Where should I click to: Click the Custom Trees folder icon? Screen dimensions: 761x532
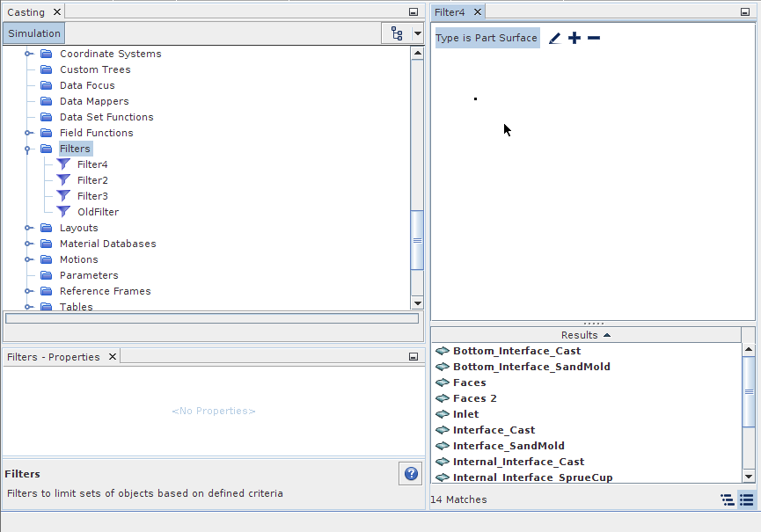(46, 69)
